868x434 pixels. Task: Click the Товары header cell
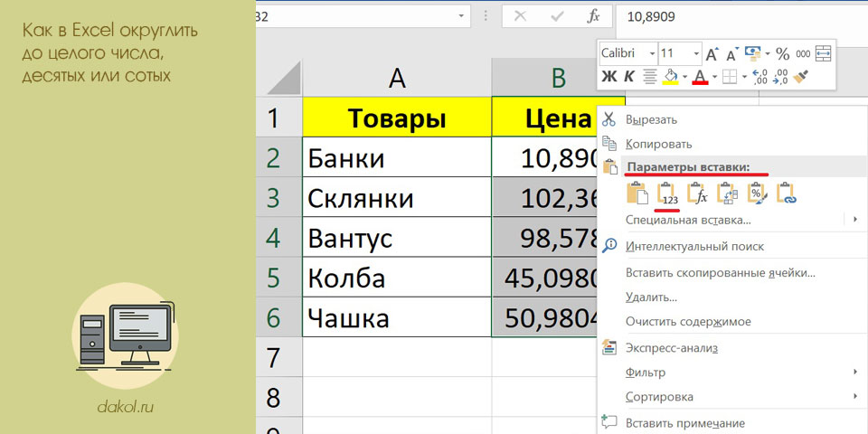(397, 118)
